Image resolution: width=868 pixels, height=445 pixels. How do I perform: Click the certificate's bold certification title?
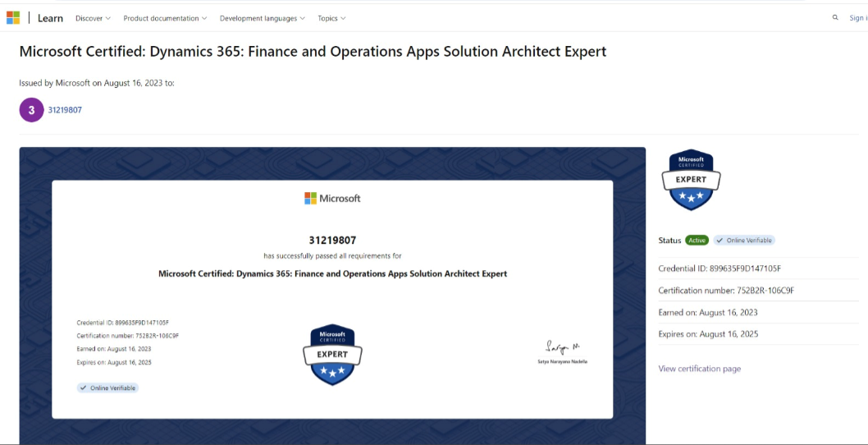pos(332,273)
